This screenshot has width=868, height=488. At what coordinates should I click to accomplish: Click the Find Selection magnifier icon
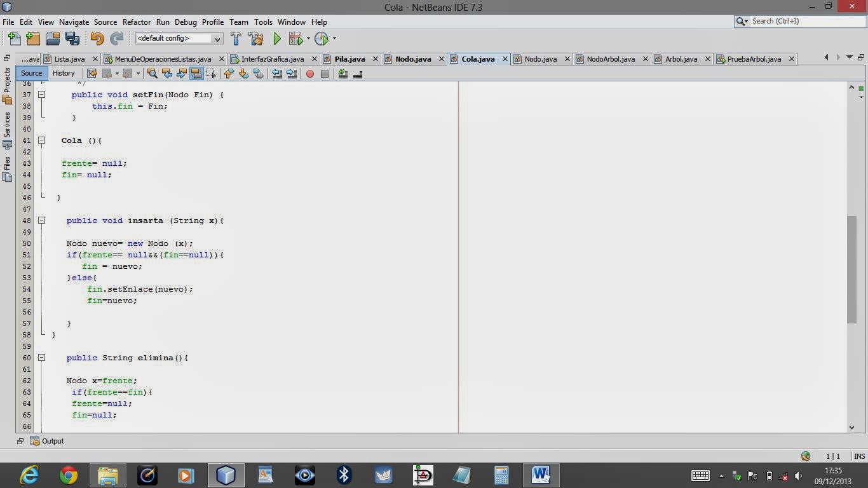pyautogui.click(x=152, y=74)
